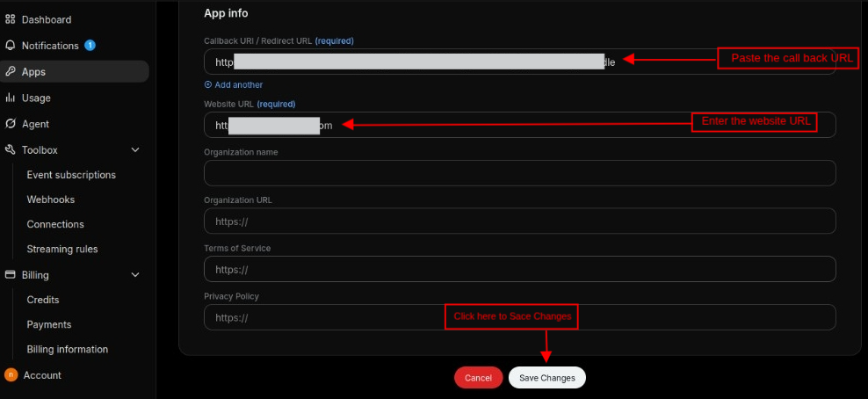Viewport: 868px width, 399px height.
Task: Focus the Callback URI / Redirect URL field
Action: [520, 62]
